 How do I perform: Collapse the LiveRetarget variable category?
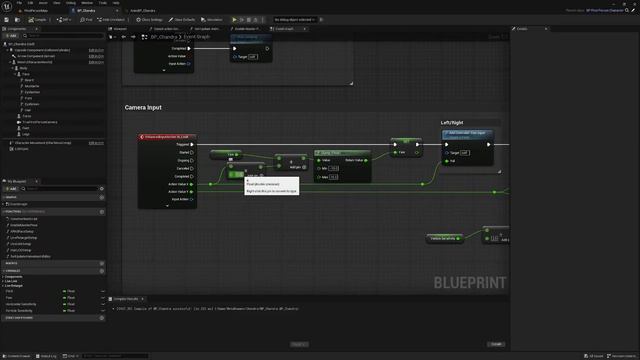(3, 286)
